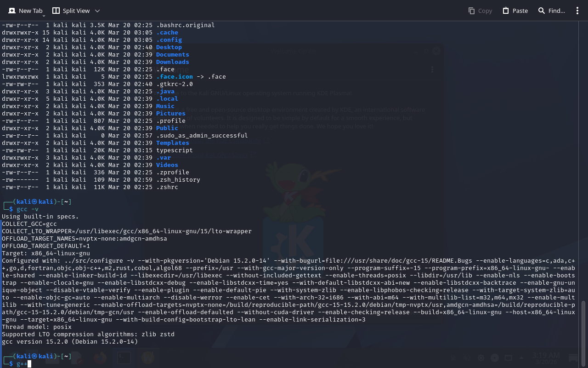Open the Find search bar
The width and height of the screenshot is (588, 368).
[551, 11]
